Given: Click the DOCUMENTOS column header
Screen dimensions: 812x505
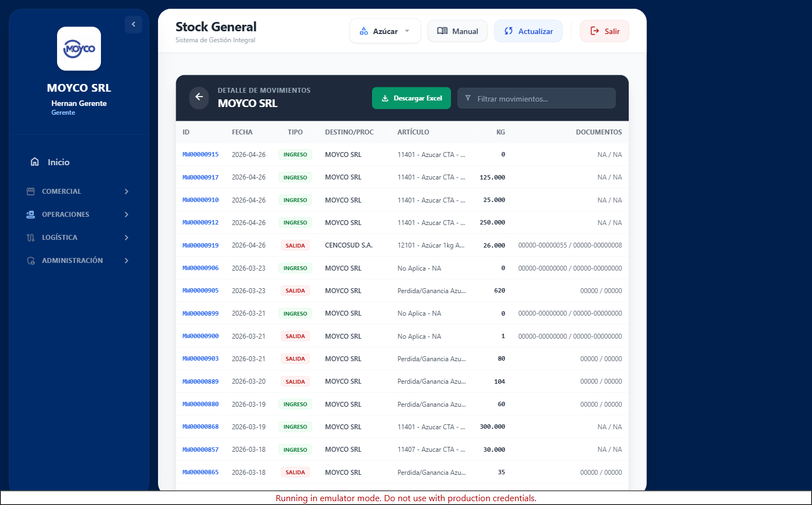Looking at the screenshot, I should 599,132.
